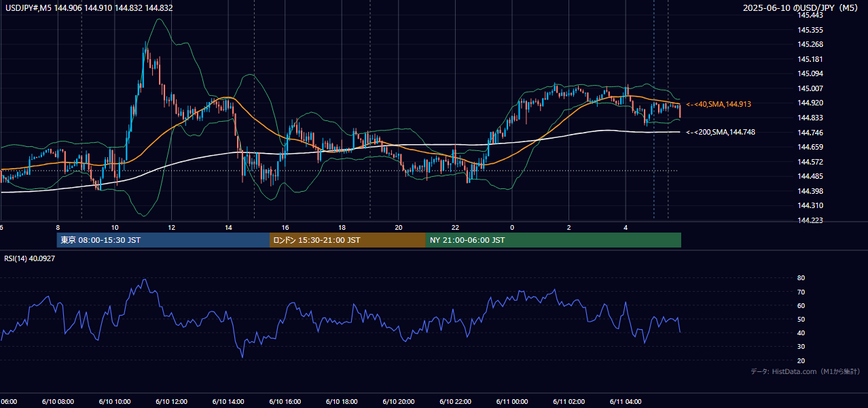This screenshot has width=868, height=408.
Task: Click the 6/10 14:00 bottom time label
Action: click(228, 401)
